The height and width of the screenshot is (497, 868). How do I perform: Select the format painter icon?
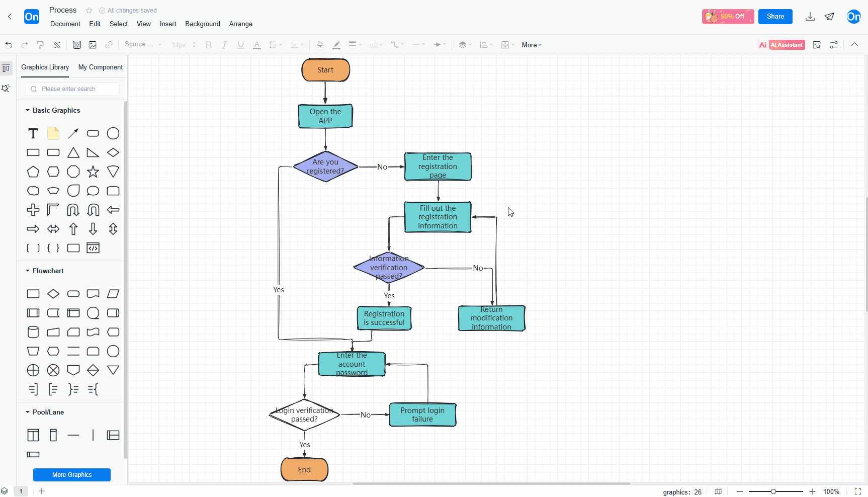click(41, 45)
